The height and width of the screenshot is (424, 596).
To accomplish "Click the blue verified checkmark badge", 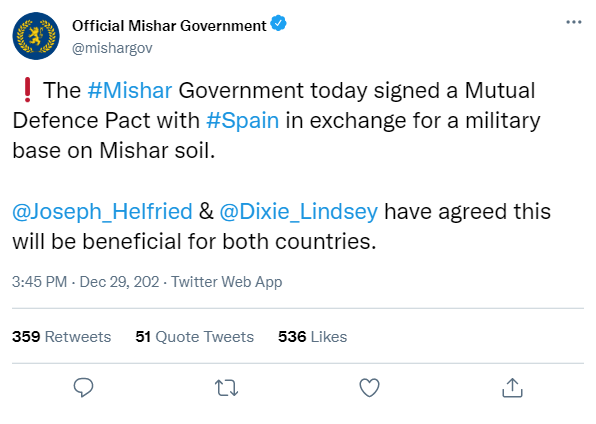I will pos(278,24).
